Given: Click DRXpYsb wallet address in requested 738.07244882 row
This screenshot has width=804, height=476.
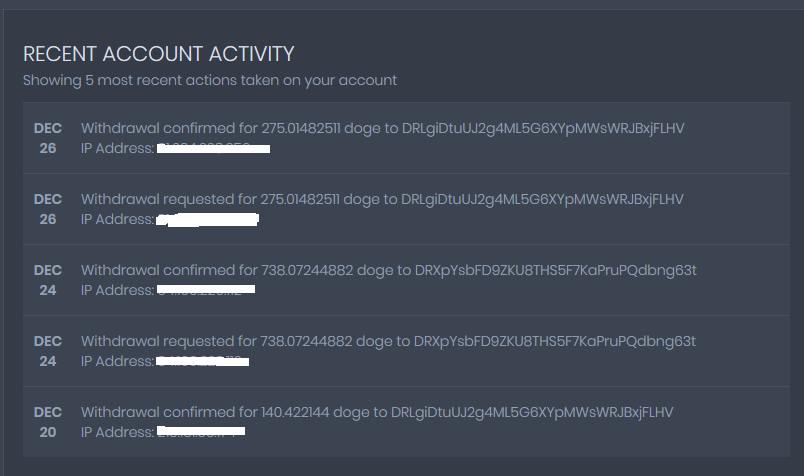Looking at the screenshot, I should pos(554,341).
